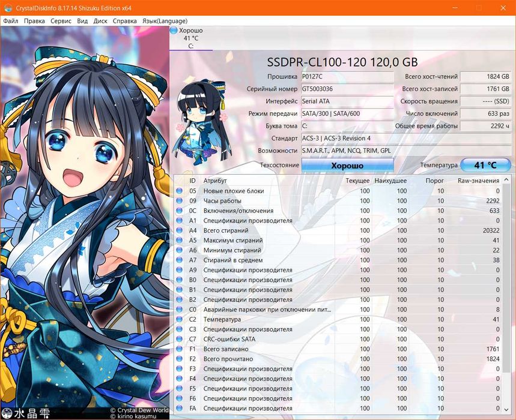Click the drive title SSDPR-CL100-120 120,0 GB

click(342, 62)
